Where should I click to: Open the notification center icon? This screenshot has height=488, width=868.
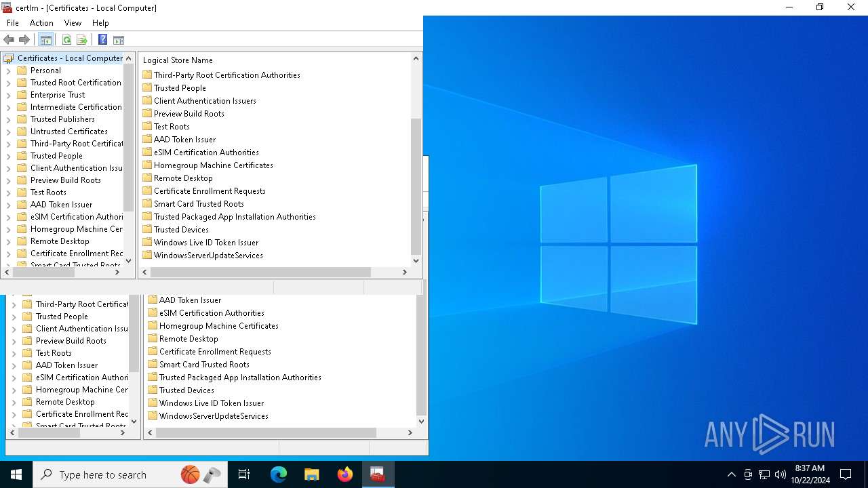click(x=846, y=474)
